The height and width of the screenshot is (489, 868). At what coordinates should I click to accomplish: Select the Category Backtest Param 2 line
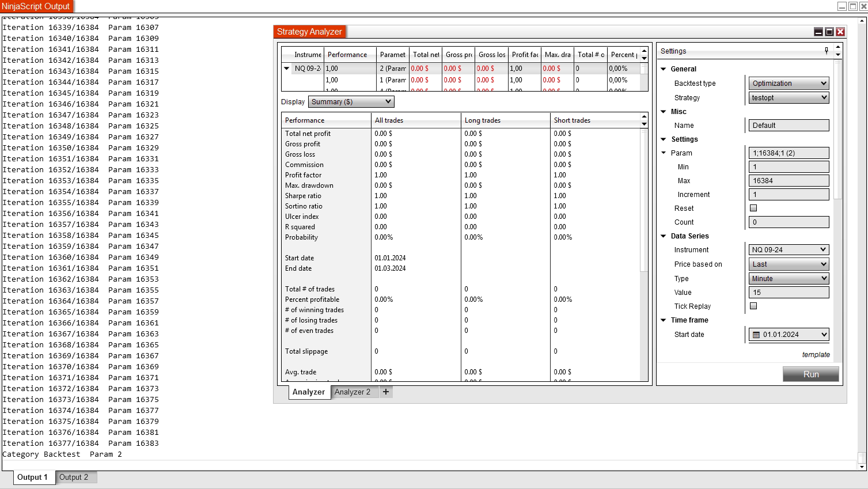(x=62, y=454)
